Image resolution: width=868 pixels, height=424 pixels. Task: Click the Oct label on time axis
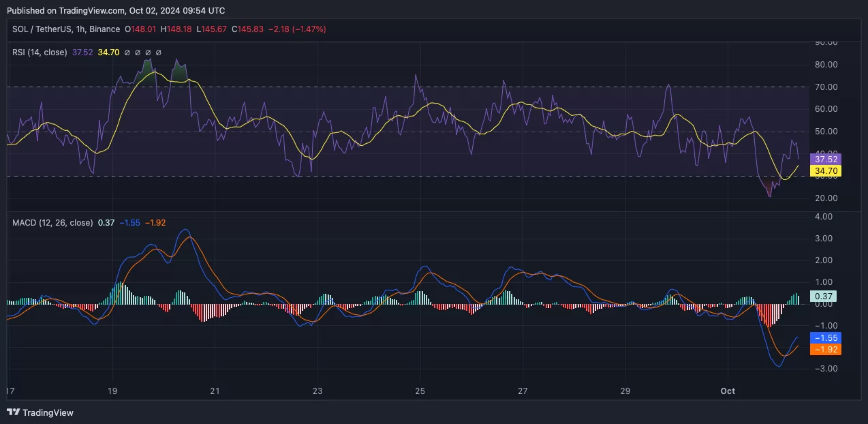click(728, 391)
